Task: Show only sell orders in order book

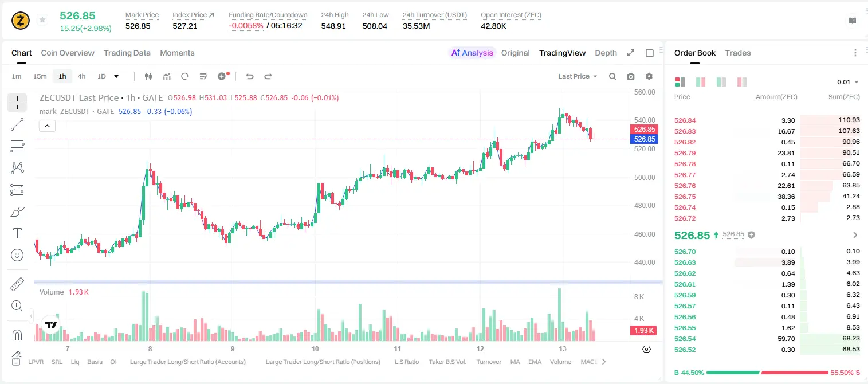Action: coord(742,82)
